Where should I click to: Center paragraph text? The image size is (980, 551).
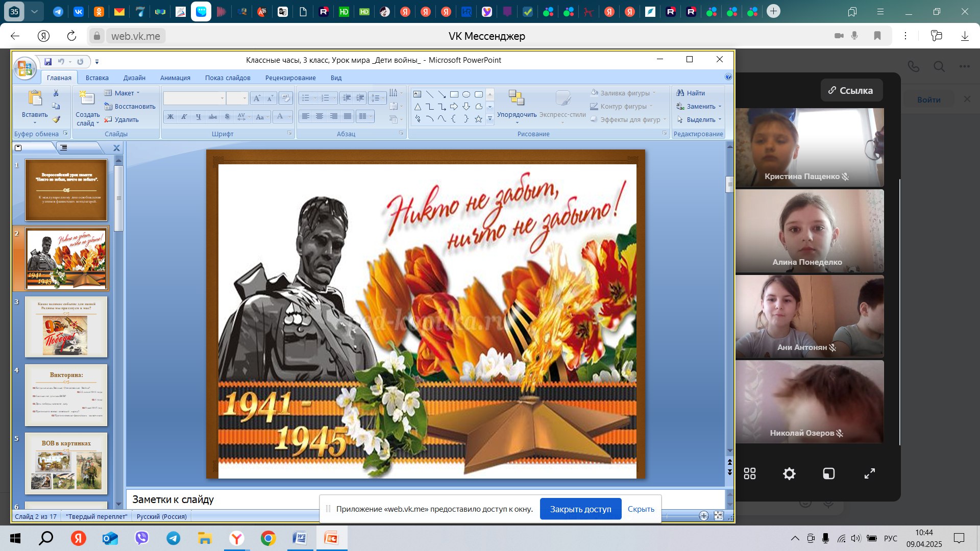(320, 116)
